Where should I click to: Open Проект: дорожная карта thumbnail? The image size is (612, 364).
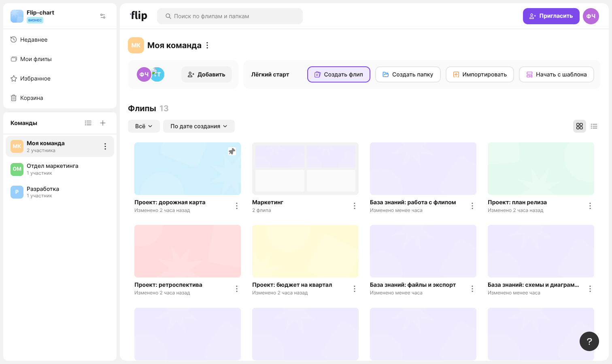coord(187,169)
